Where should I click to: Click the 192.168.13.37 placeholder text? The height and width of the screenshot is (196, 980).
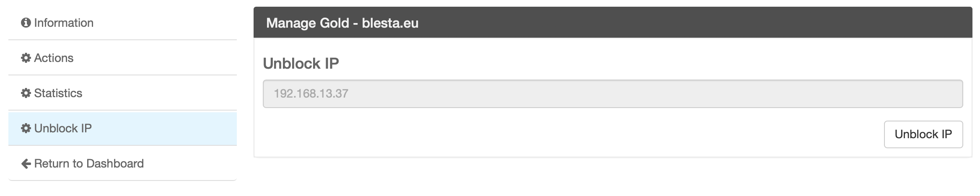click(311, 94)
